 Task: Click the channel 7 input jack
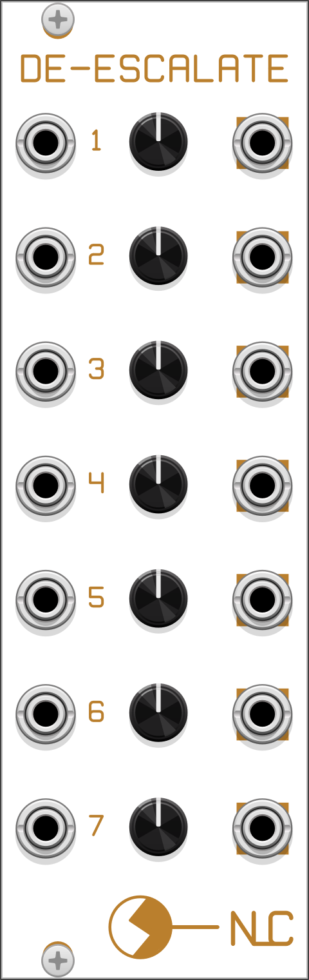click(x=45, y=827)
